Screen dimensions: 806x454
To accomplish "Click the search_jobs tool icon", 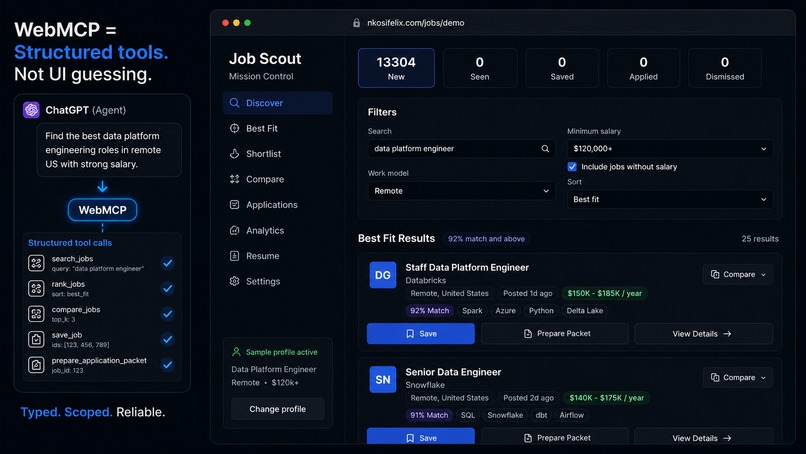I will point(36,263).
